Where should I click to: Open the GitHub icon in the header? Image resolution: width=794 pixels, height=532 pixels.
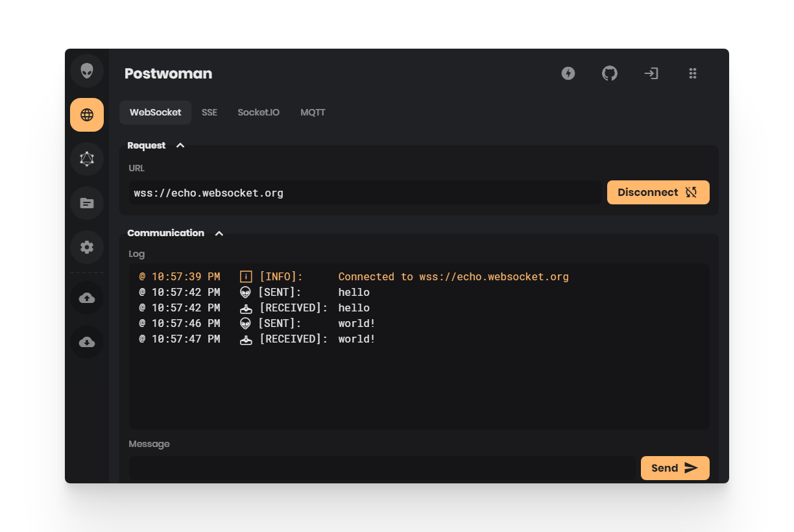click(x=610, y=73)
